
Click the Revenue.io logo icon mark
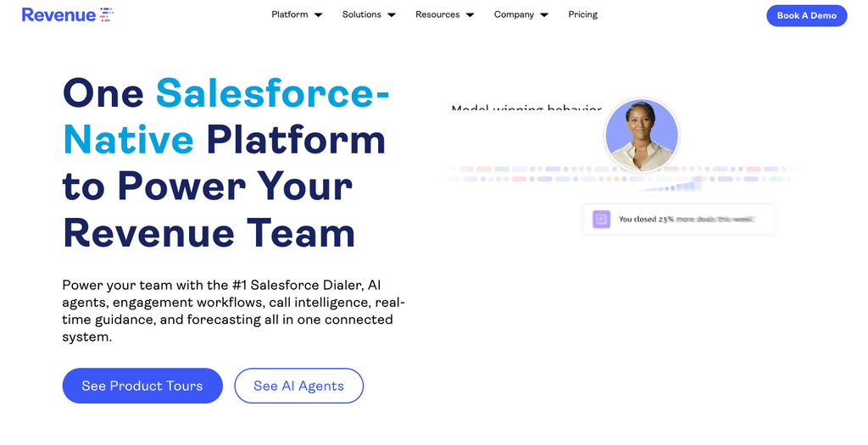coord(106,14)
